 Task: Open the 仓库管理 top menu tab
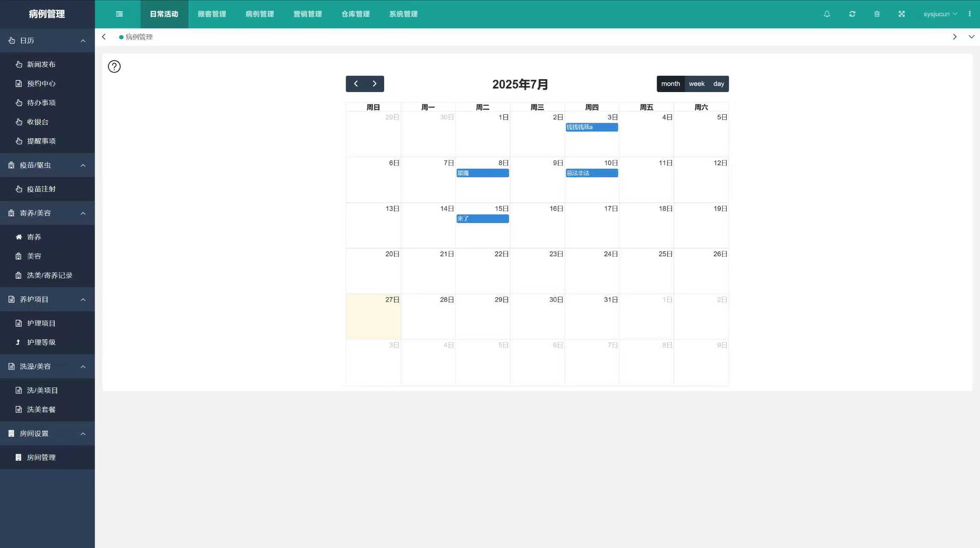[355, 14]
